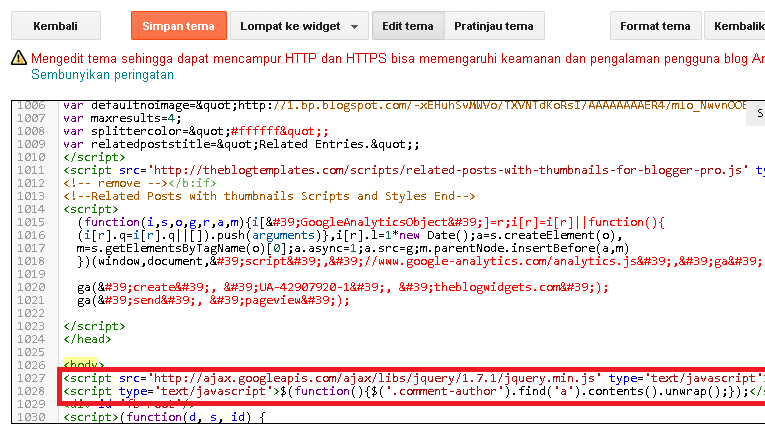Click line number 1030 in gutter
The image size is (765, 441).
coord(31,417)
